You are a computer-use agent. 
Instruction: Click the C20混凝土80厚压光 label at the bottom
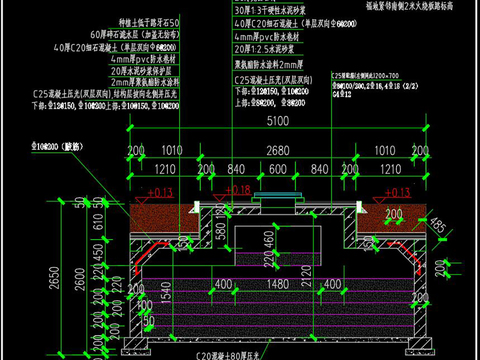(x=228, y=356)
